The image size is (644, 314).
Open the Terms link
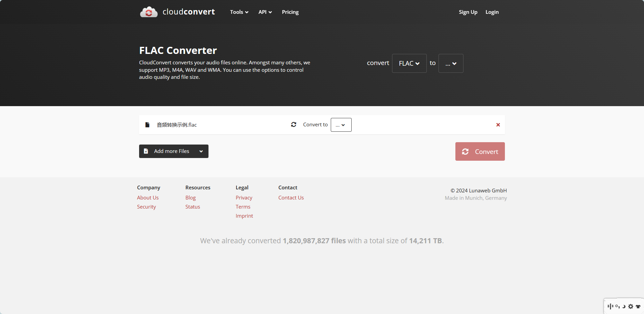(x=243, y=207)
